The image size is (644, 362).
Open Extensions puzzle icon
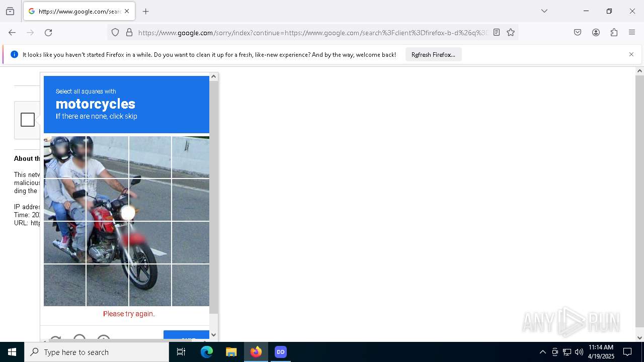[x=614, y=32]
